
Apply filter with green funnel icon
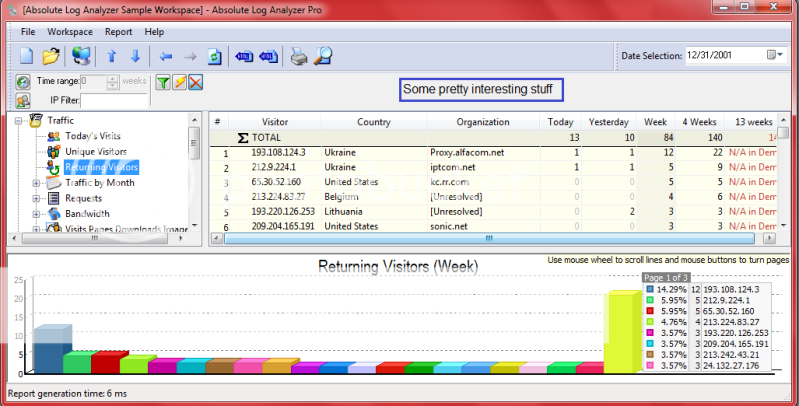pyautogui.click(x=162, y=83)
